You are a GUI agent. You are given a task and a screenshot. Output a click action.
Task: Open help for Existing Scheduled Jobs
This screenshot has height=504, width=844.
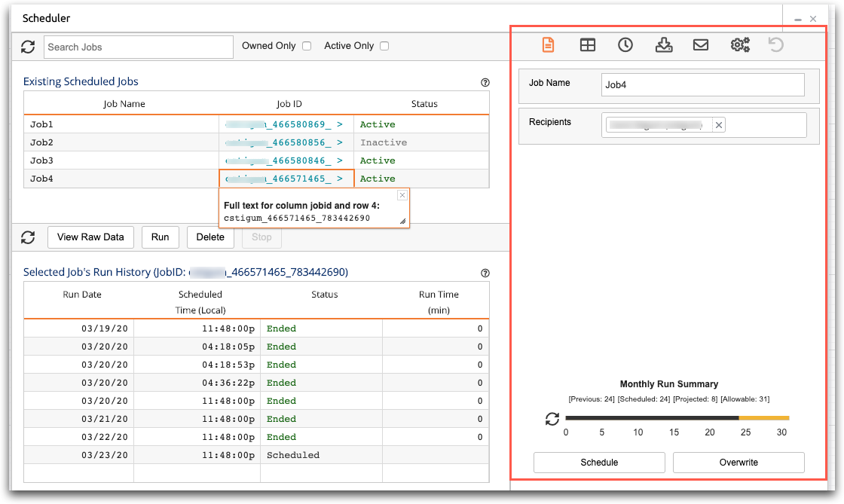(485, 82)
